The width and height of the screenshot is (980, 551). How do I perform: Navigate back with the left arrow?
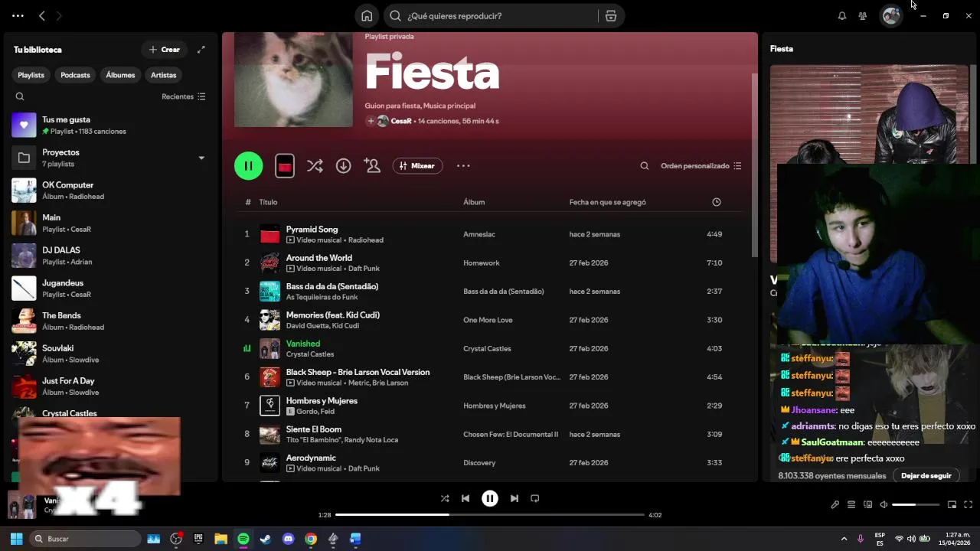pyautogui.click(x=42, y=15)
